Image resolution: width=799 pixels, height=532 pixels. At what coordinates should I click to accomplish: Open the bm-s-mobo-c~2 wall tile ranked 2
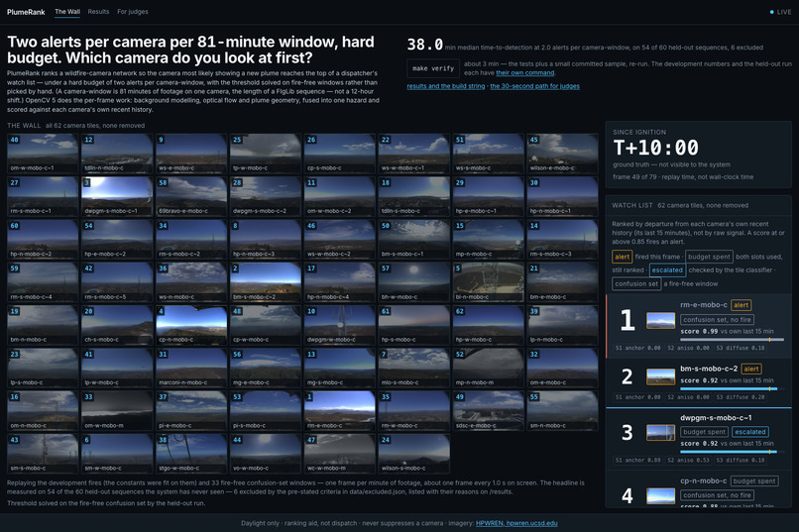[266, 282]
